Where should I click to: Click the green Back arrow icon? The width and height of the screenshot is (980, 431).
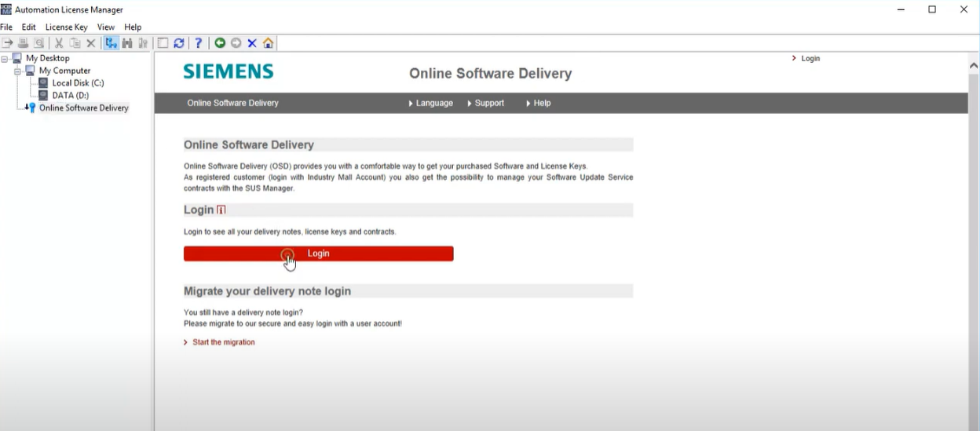(x=220, y=43)
